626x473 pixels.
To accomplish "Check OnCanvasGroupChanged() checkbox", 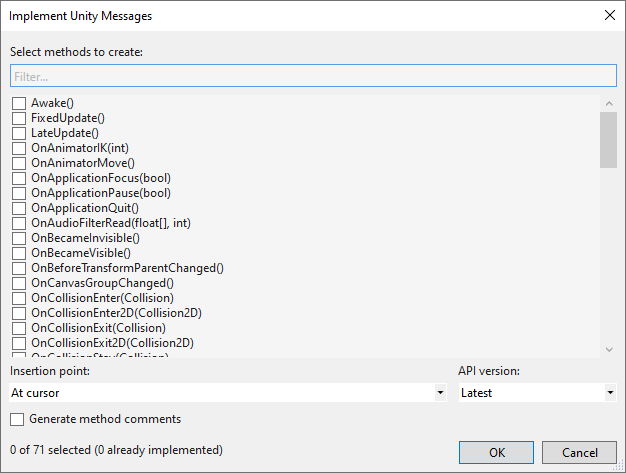I will pos(19,283).
